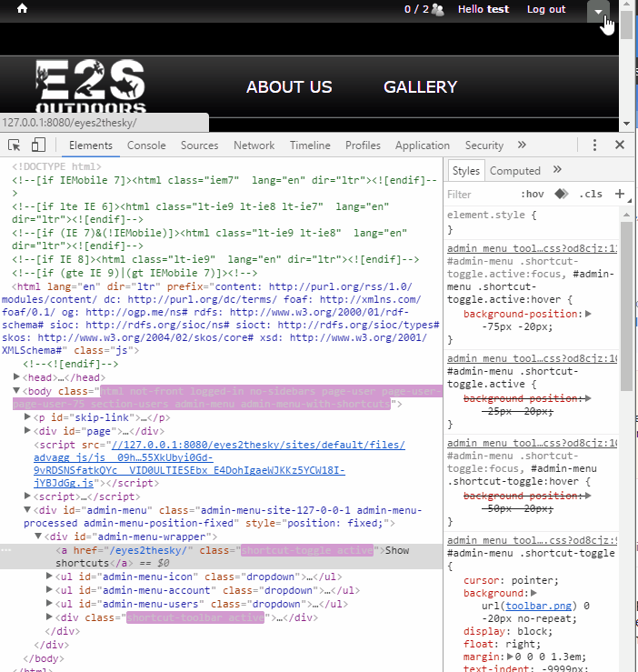Screen dimensions: 638x672
Task: Open the advagg_js script src link
Action: tap(219, 464)
